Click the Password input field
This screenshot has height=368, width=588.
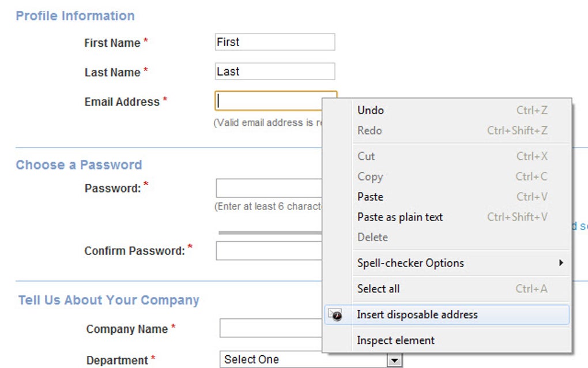click(x=268, y=188)
